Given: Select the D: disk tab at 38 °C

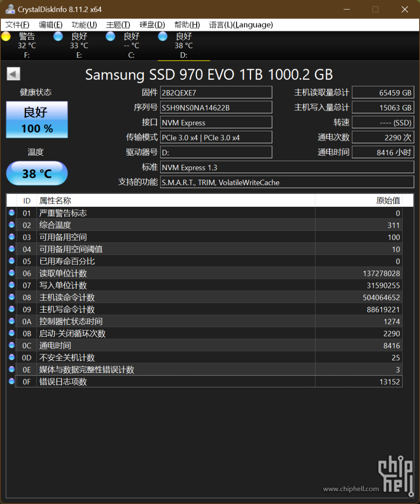Looking at the screenshot, I should [184, 45].
